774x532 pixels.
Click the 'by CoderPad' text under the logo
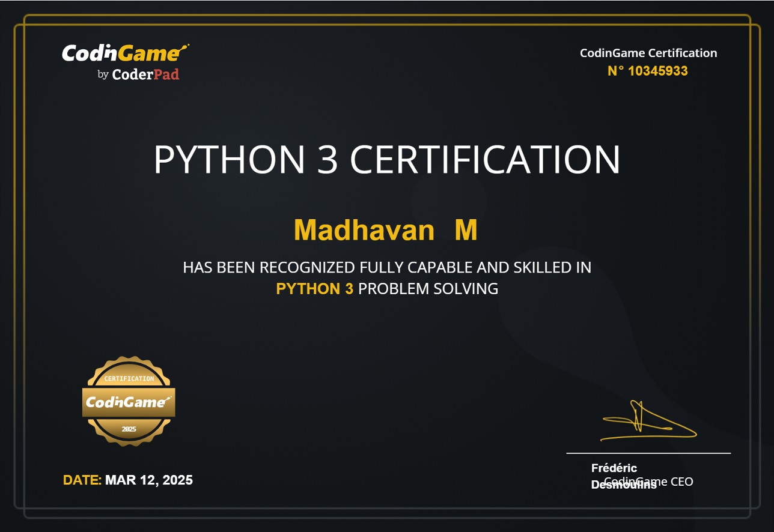[x=138, y=75]
